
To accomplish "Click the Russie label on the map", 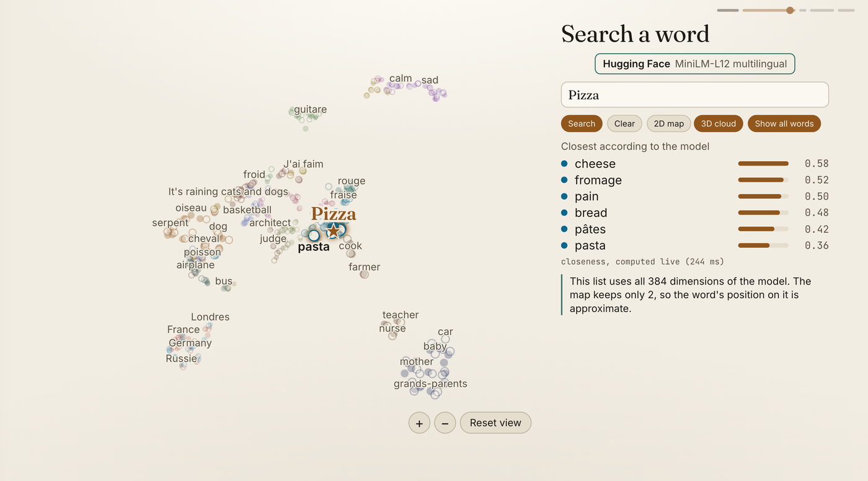I will coord(181,359).
